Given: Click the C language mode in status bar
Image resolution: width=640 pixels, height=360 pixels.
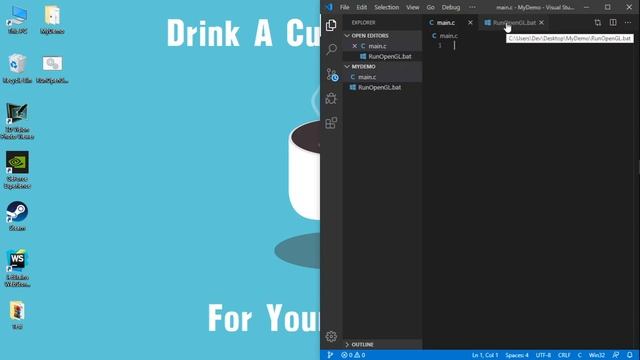Looking at the screenshot, I should pos(579,355).
